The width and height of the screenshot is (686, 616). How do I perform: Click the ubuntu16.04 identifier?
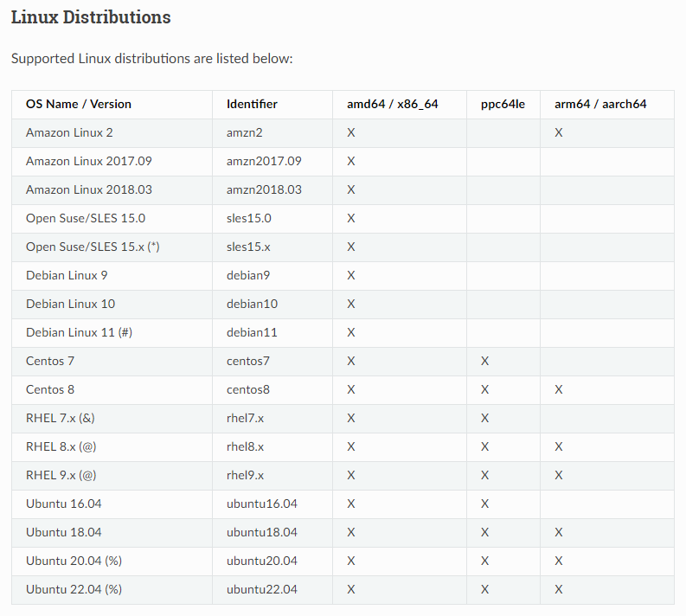coord(261,504)
